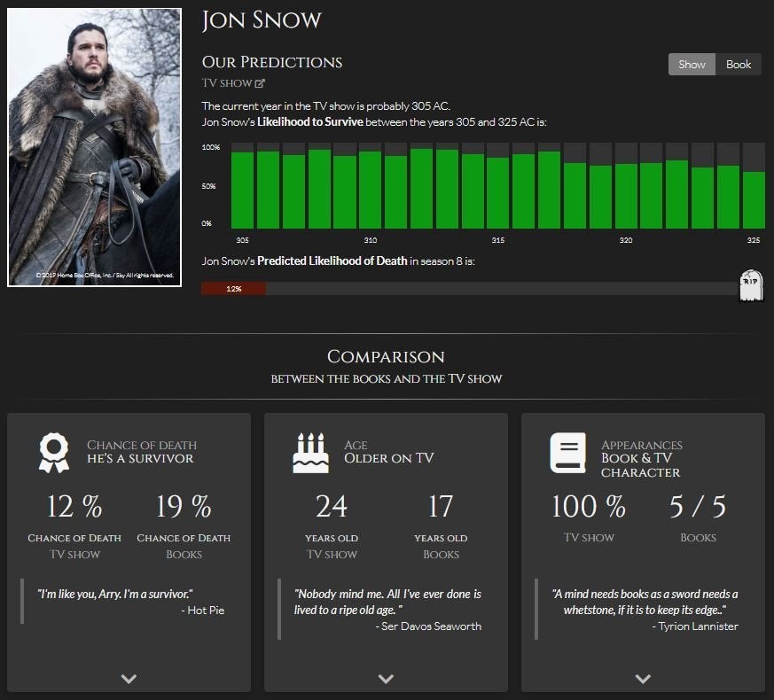Viewport: 774px width, 700px height.
Task: Click the book appearances icon
Action: coord(568,453)
